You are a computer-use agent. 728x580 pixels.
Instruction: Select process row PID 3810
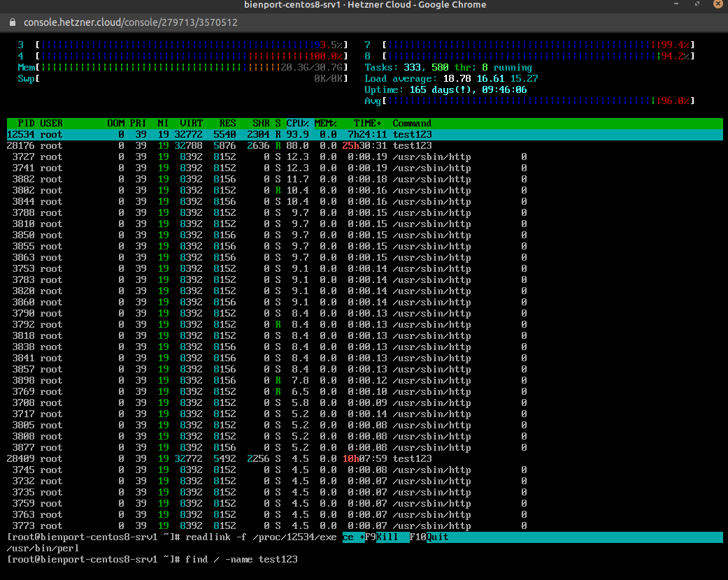(364, 224)
